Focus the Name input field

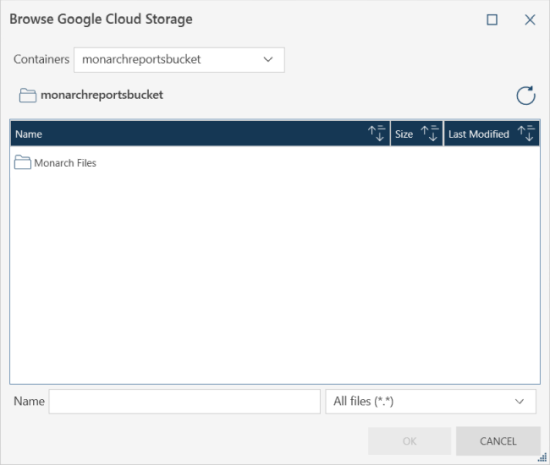click(x=185, y=401)
